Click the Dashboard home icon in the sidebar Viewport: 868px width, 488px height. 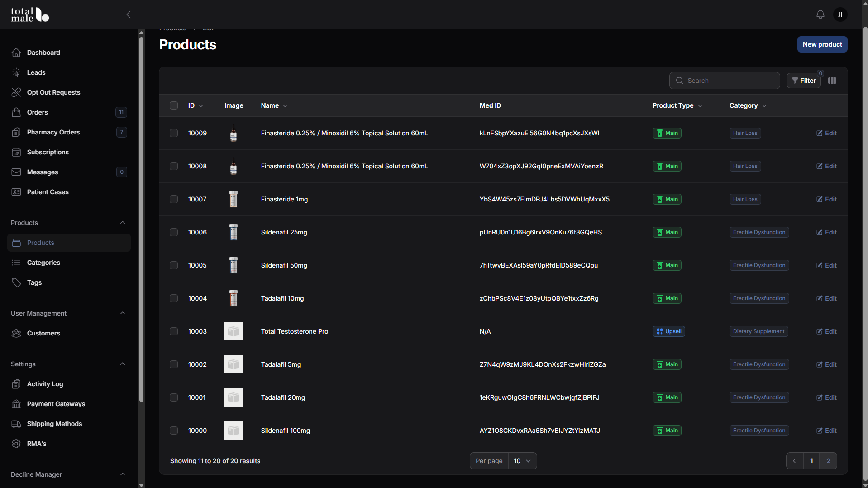(x=16, y=53)
